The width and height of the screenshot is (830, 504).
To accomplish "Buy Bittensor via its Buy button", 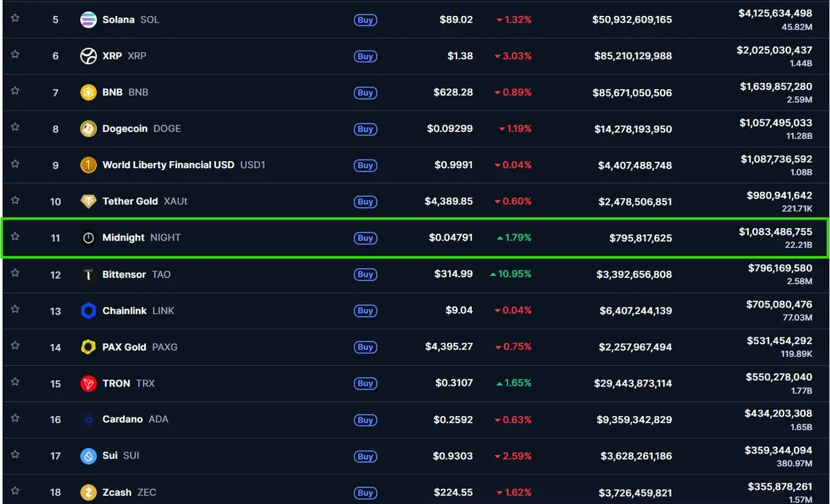I will tap(365, 274).
